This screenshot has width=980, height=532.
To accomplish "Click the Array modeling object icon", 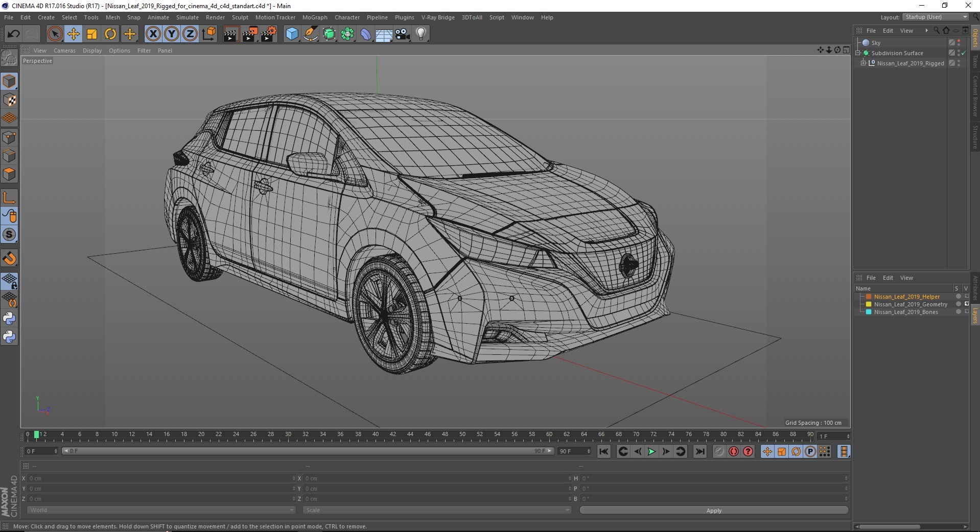I will [x=348, y=34].
